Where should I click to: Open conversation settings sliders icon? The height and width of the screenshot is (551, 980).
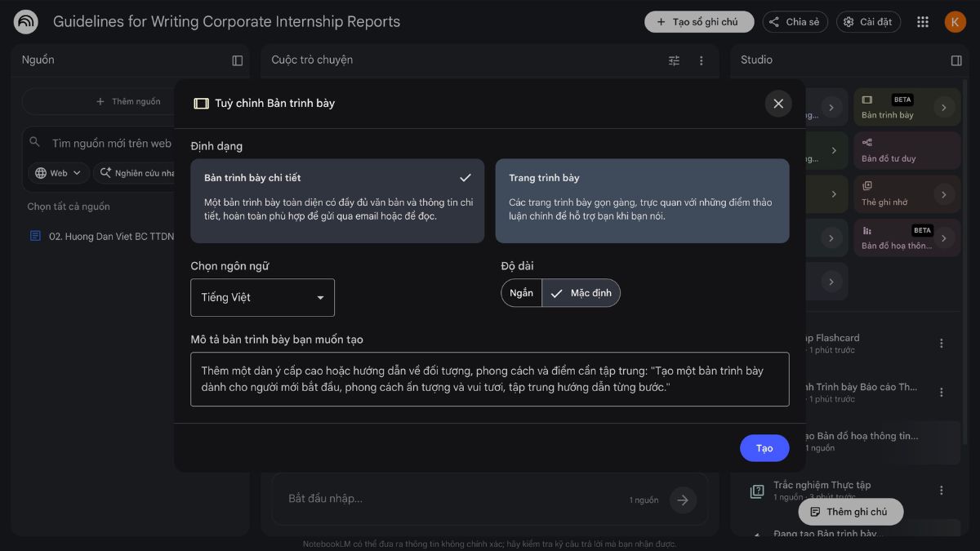674,60
